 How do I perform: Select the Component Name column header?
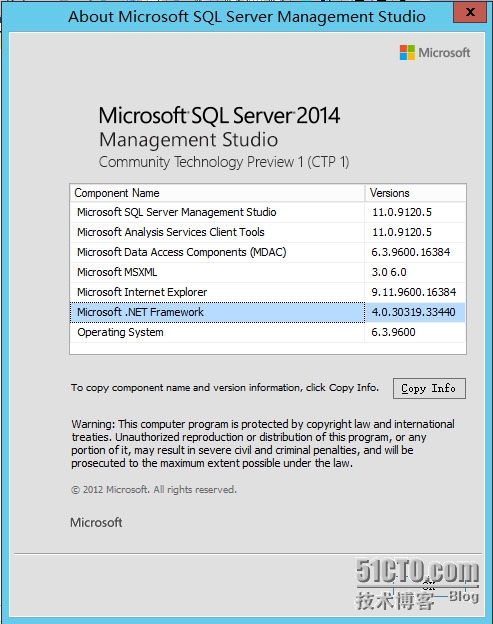tap(217, 193)
